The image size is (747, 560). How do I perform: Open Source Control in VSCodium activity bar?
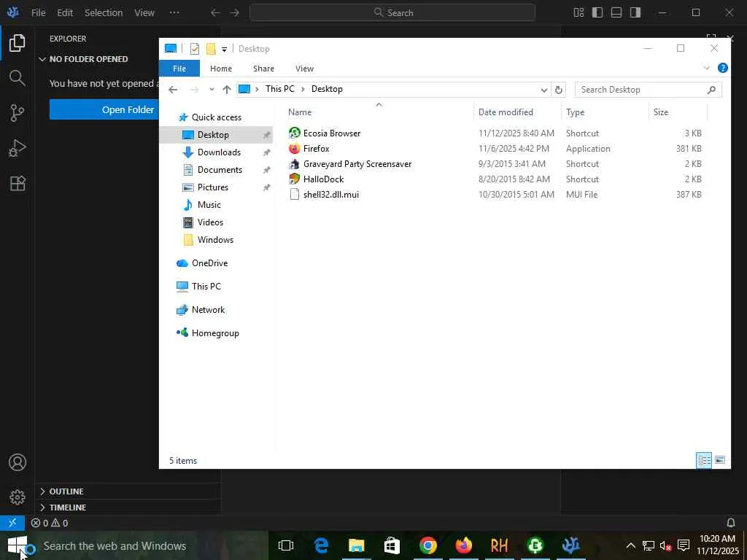(x=18, y=113)
